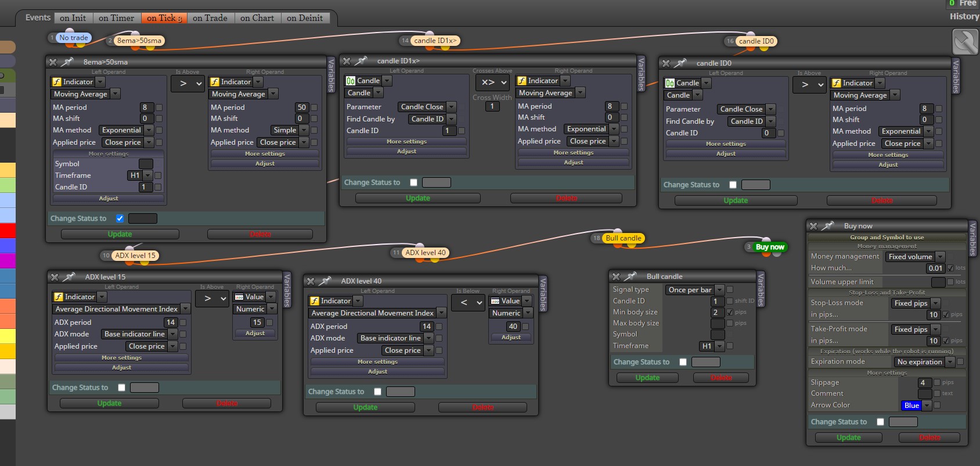Click the pin icon on 8ema>50sma panel
The height and width of the screenshot is (466, 980).
pos(68,62)
